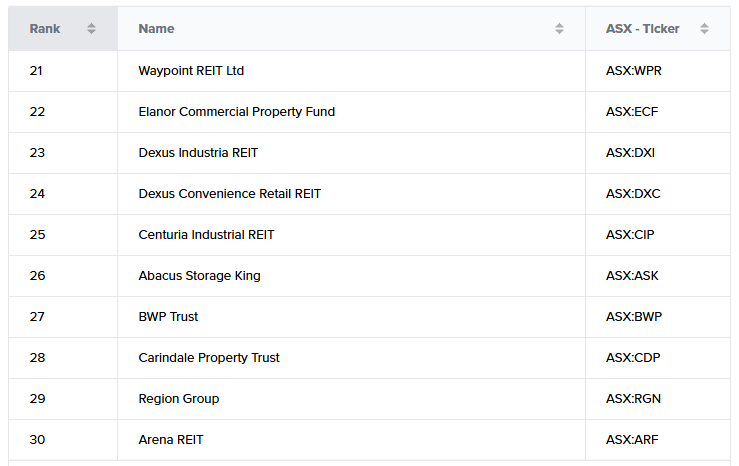Select Centuria Industrial REIT entry

click(206, 235)
